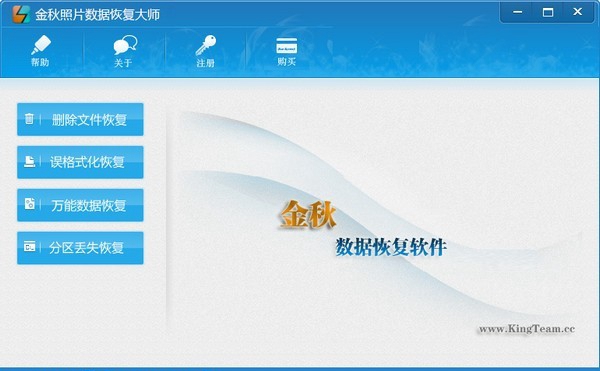The image size is (600, 371).
Task: Open the 购买 credit card icon
Action: (287, 46)
